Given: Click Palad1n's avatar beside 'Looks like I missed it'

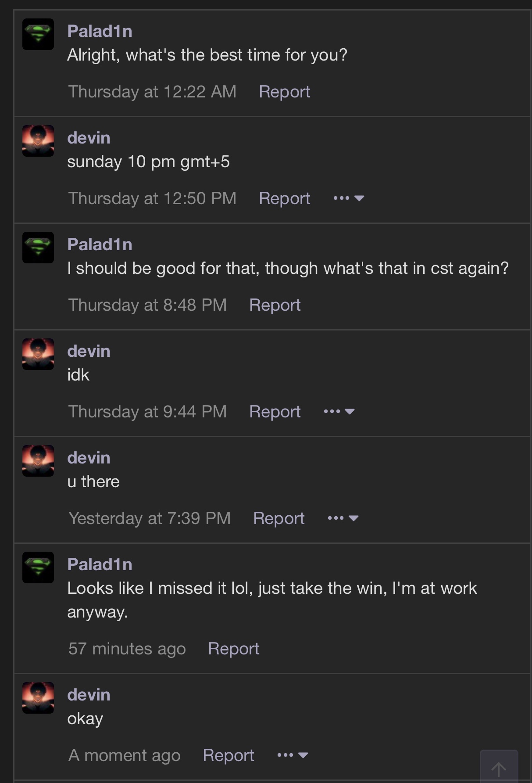Looking at the screenshot, I should point(38,567).
